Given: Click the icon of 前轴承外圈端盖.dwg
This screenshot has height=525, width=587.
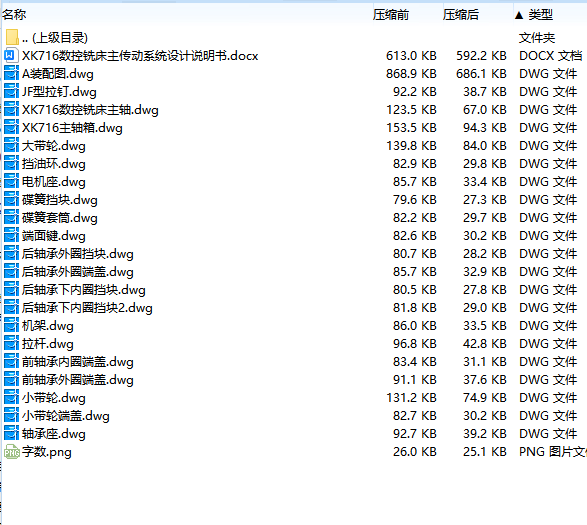Looking at the screenshot, I should (x=11, y=379).
